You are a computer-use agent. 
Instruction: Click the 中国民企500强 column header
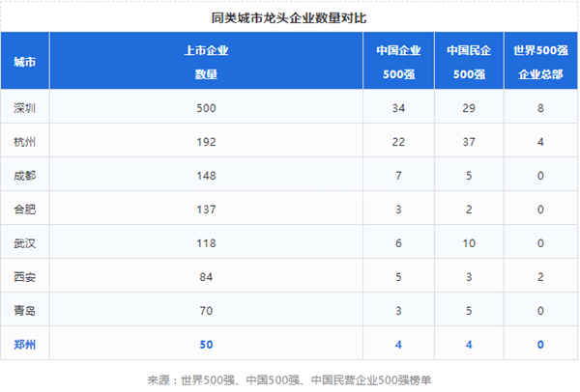469,61
